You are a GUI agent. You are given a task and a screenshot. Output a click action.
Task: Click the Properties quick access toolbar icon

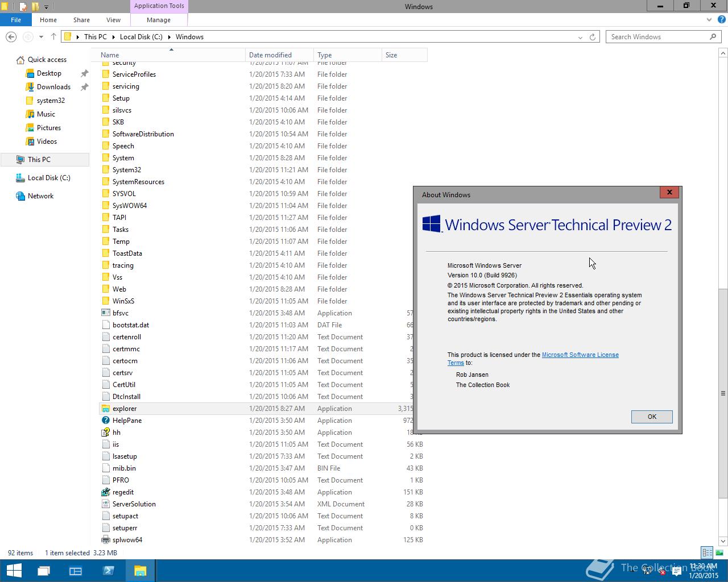23,7
